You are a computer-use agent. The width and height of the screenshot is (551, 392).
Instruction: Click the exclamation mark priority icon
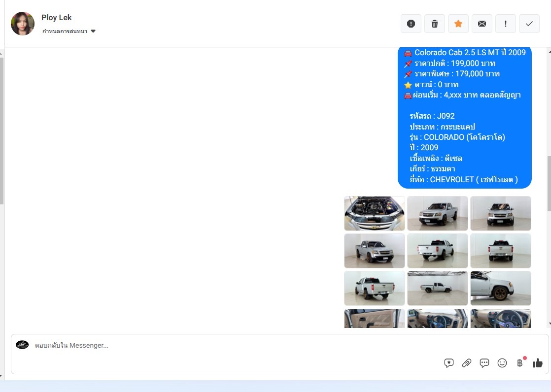tap(505, 24)
